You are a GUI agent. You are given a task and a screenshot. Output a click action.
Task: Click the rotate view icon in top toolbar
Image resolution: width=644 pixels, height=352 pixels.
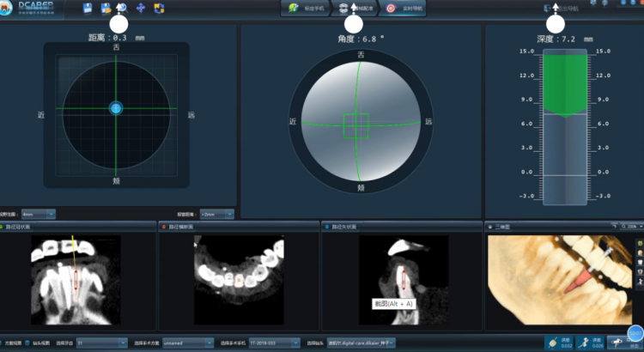[159, 9]
